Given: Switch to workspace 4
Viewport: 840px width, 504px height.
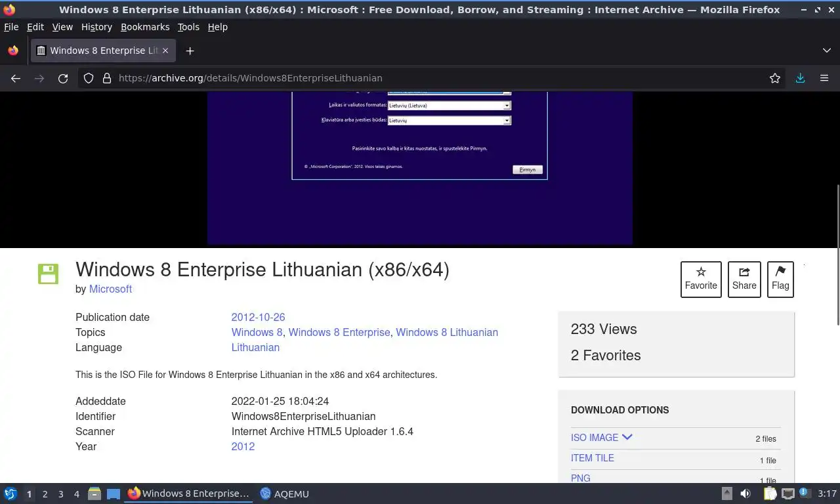Looking at the screenshot, I should click(x=76, y=494).
